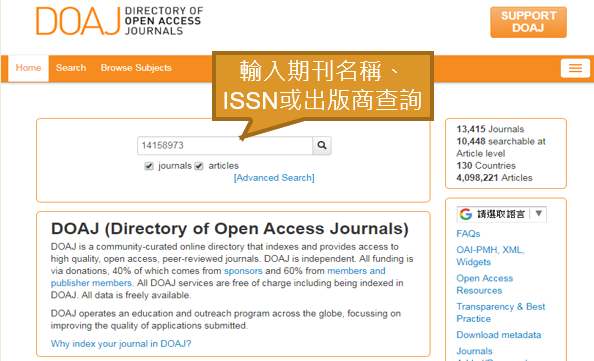Click the DOAJ (Directory of Open Access Journals) heading
594x361 pixels.
point(230,229)
